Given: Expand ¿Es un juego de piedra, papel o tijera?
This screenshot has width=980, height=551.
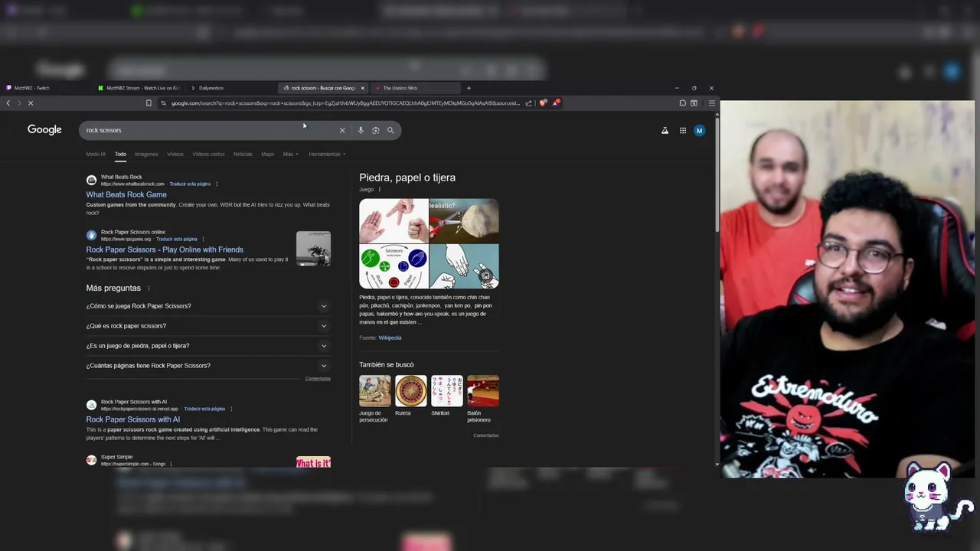Looking at the screenshot, I should (x=208, y=346).
